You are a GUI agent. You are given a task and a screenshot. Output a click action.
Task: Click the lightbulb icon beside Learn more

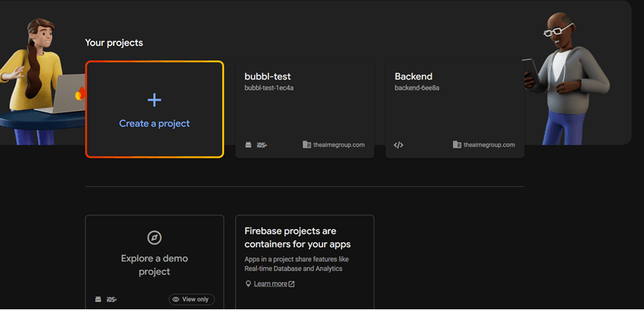pos(248,284)
